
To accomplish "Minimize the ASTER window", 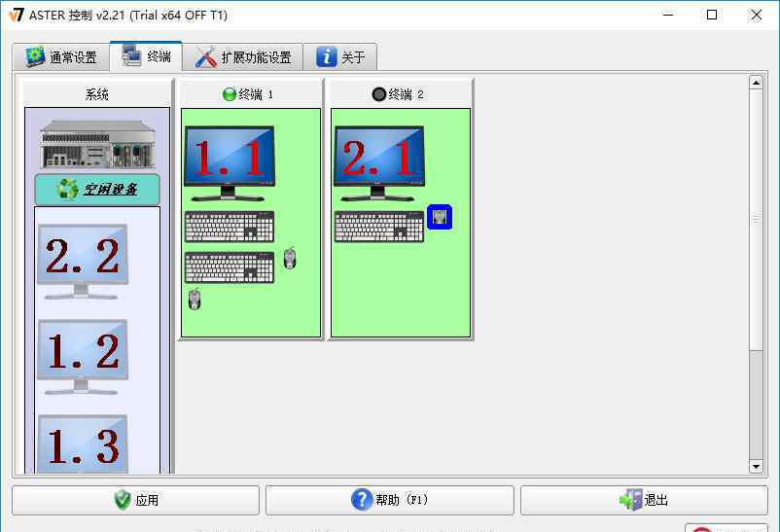I will (668, 15).
